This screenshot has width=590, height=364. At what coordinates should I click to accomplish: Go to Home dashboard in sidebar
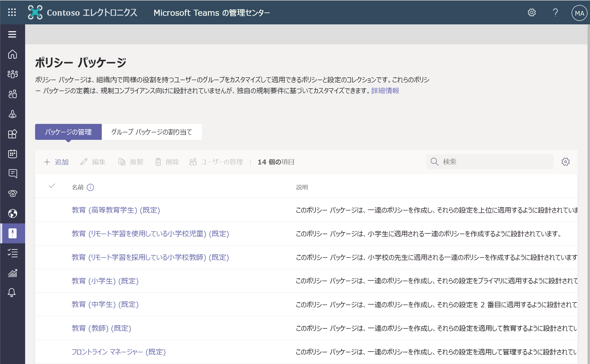pos(12,54)
